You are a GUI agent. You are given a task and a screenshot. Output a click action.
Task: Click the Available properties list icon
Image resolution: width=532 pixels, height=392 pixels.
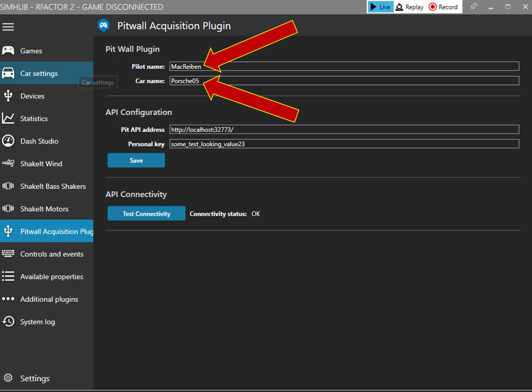point(8,277)
